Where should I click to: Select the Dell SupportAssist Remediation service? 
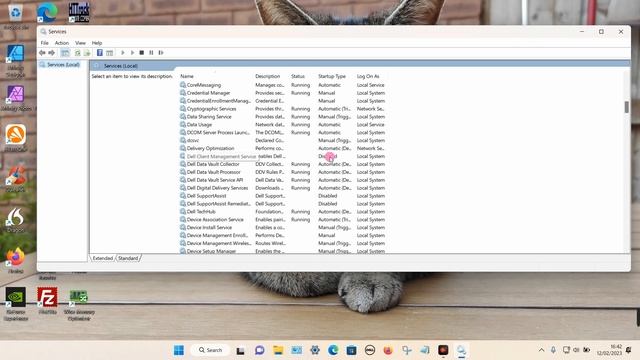coord(282,204)
